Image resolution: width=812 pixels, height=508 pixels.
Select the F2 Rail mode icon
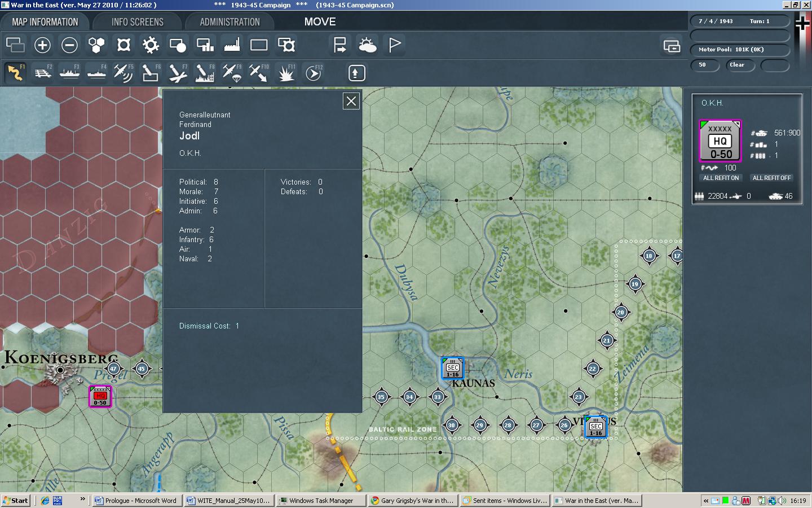(x=42, y=73)
